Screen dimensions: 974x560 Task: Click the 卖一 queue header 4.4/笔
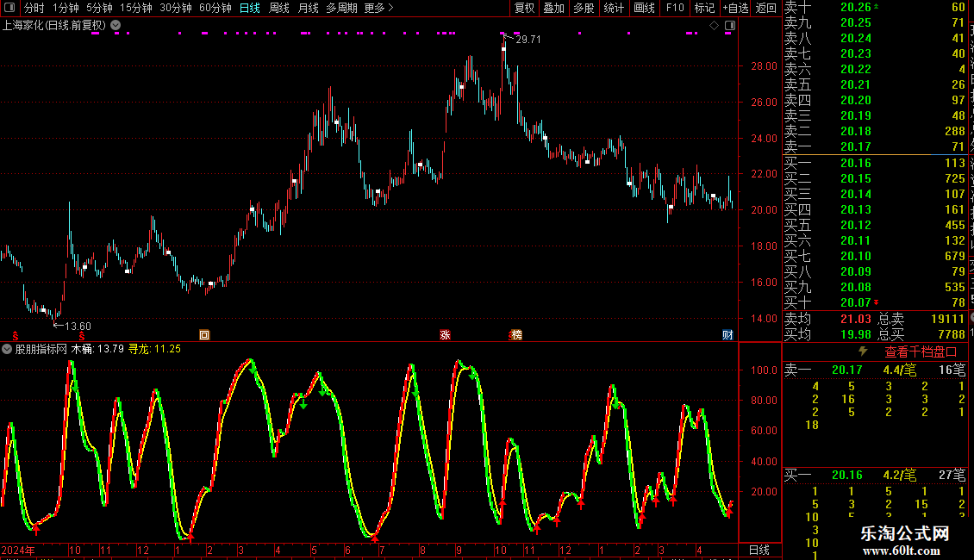pyautogui.click(x=900, y=370)
